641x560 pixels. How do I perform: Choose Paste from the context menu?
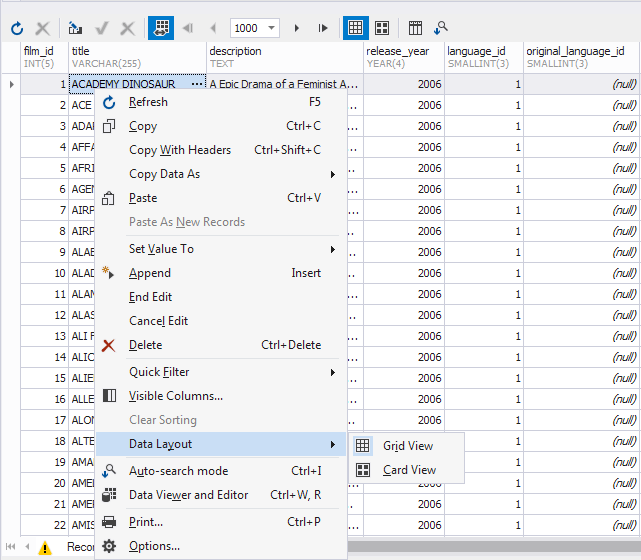[221, 198]
